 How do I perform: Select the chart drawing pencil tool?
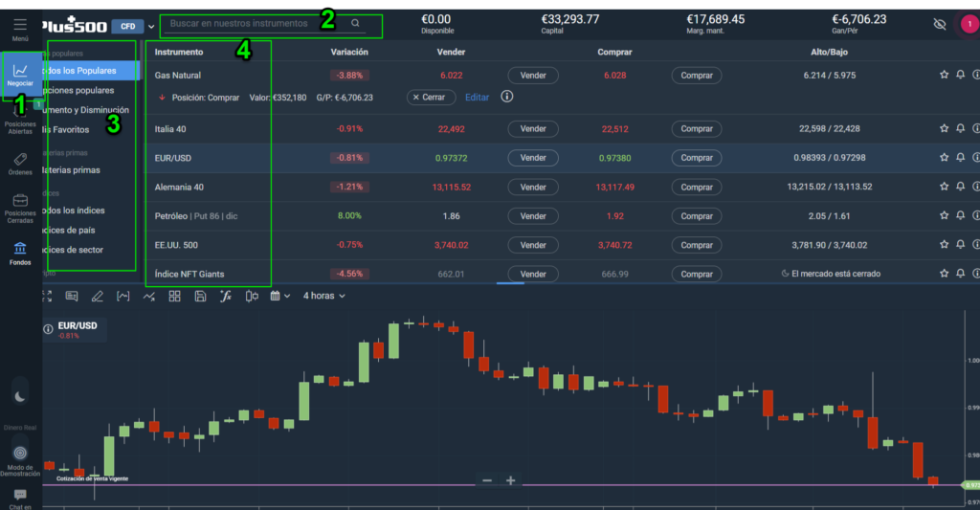pyautogui.click(x=98, y=296)
